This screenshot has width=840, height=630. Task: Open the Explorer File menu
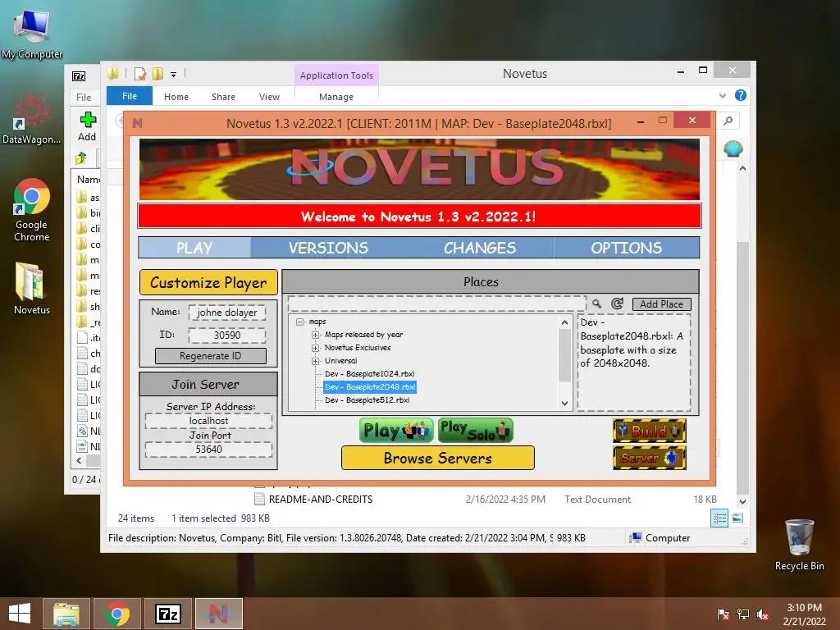click(130, 96)
